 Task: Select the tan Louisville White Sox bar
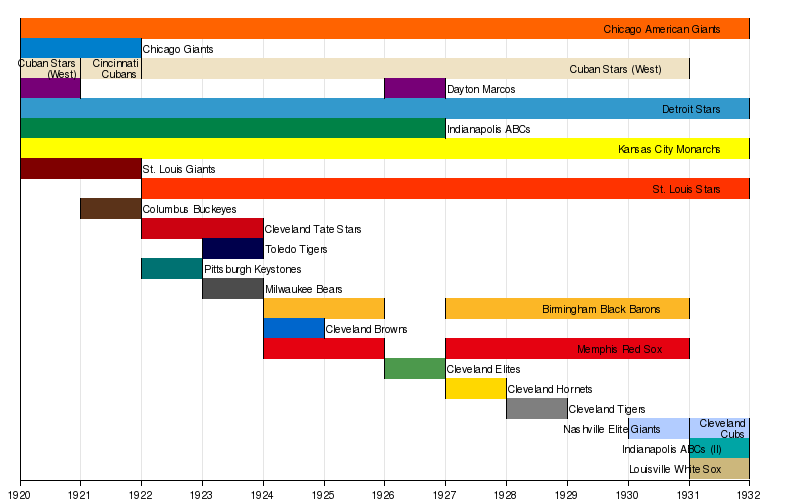719,468
